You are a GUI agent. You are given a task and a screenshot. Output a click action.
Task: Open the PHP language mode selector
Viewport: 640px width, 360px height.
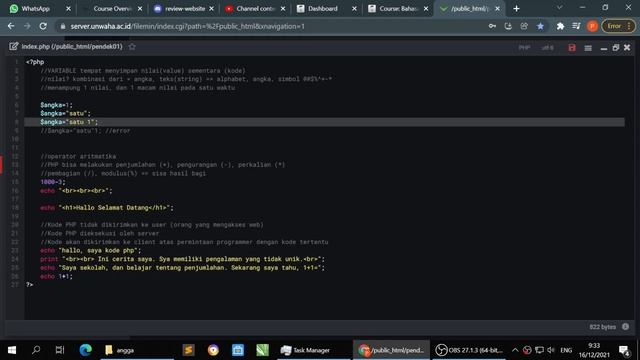tap(524, 48)
